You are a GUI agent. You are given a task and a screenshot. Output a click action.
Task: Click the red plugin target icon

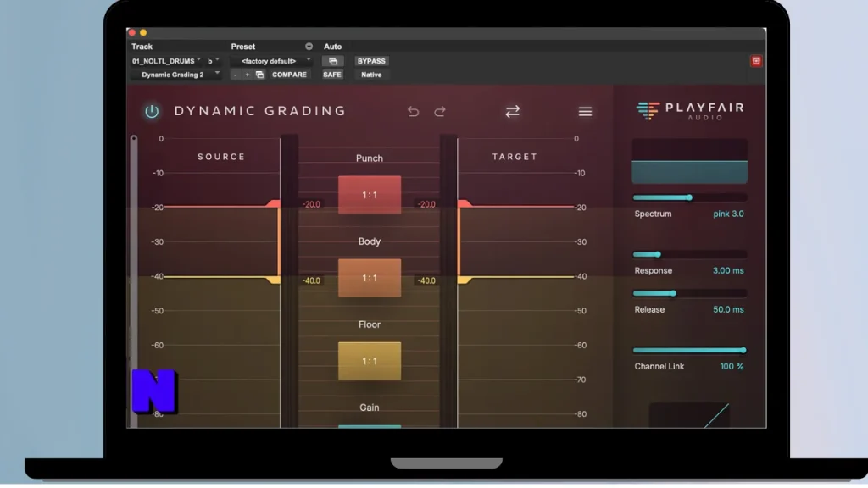coord(756,61)
